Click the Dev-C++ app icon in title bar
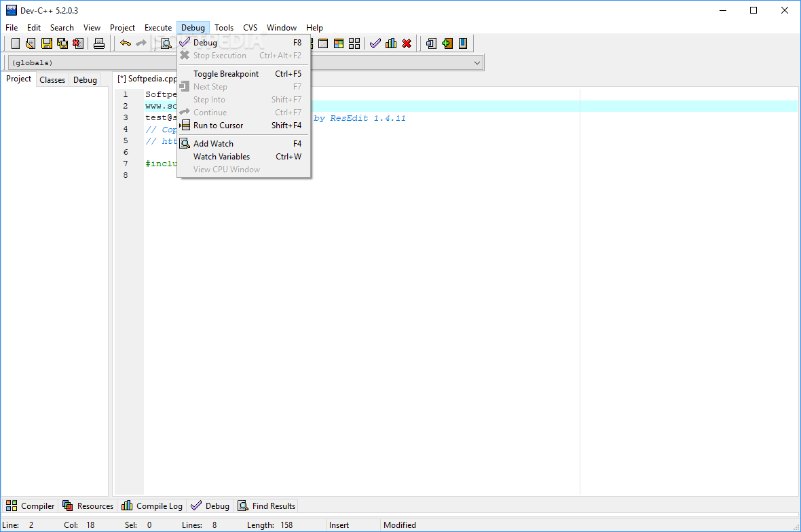The width and height of the screenshot is (801, 532). (12, 10)
